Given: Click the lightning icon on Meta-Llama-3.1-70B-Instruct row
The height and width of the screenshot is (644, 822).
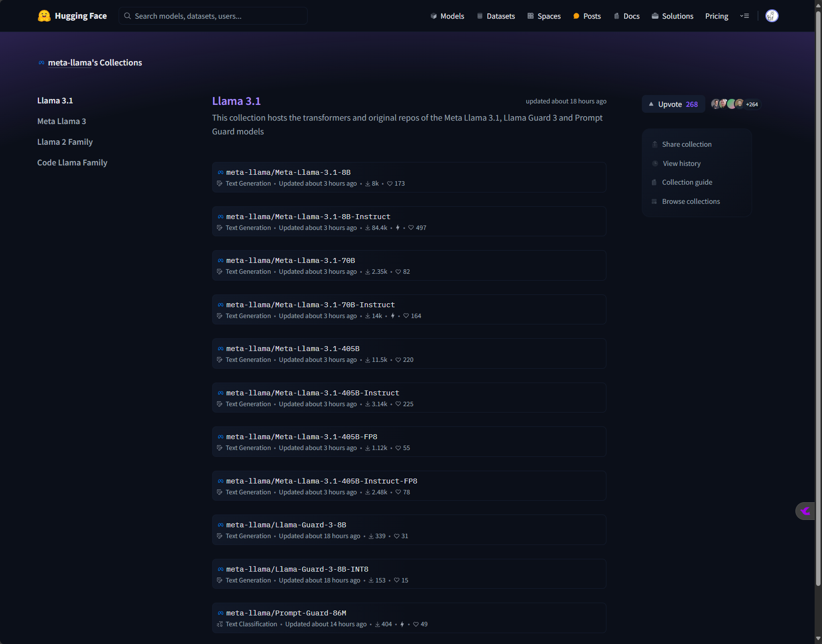Looking at the screenshot, I should tap(393, 316).
